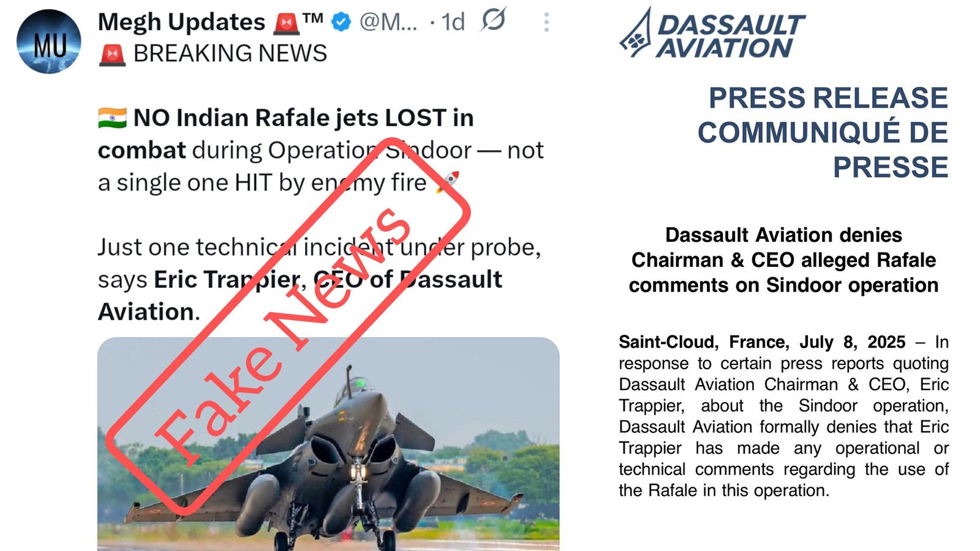Click the siren emoji after Megh Updates name
The width and height of the screenshot is (980, 551).
pyautogui.click(x=286, y=23)
